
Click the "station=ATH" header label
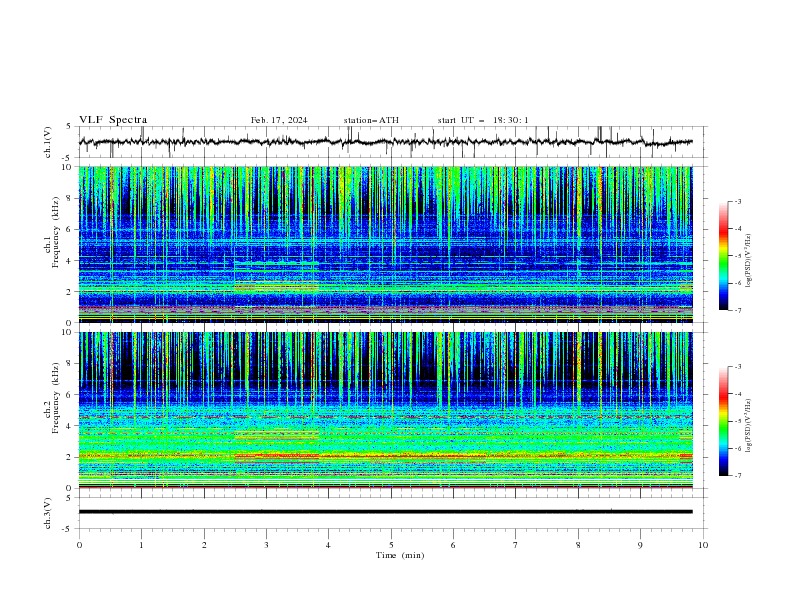(371, 120)
